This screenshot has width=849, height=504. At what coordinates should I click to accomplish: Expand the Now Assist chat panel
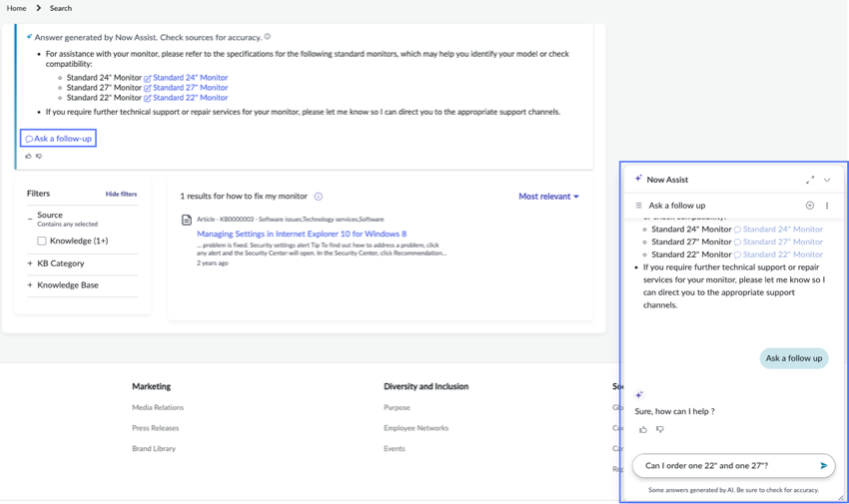tap(810, 180)
